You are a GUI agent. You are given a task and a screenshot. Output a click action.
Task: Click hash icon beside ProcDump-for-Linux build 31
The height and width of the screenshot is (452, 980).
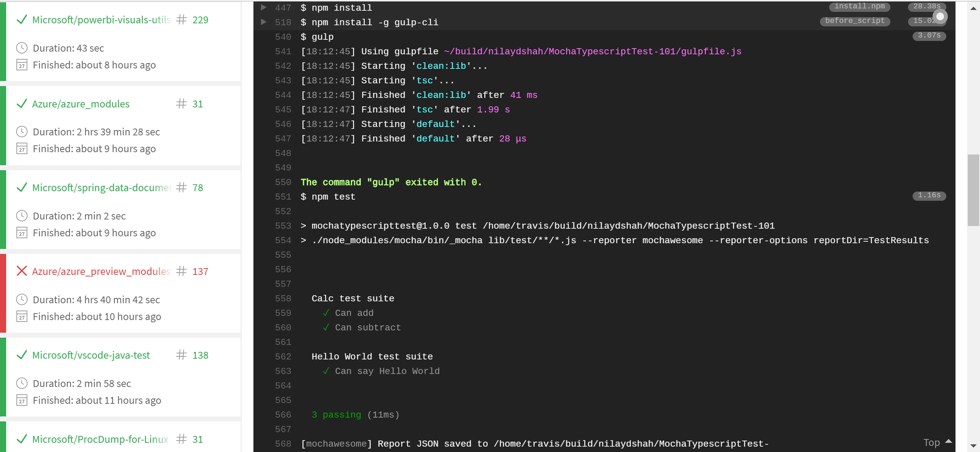point(181,439)
